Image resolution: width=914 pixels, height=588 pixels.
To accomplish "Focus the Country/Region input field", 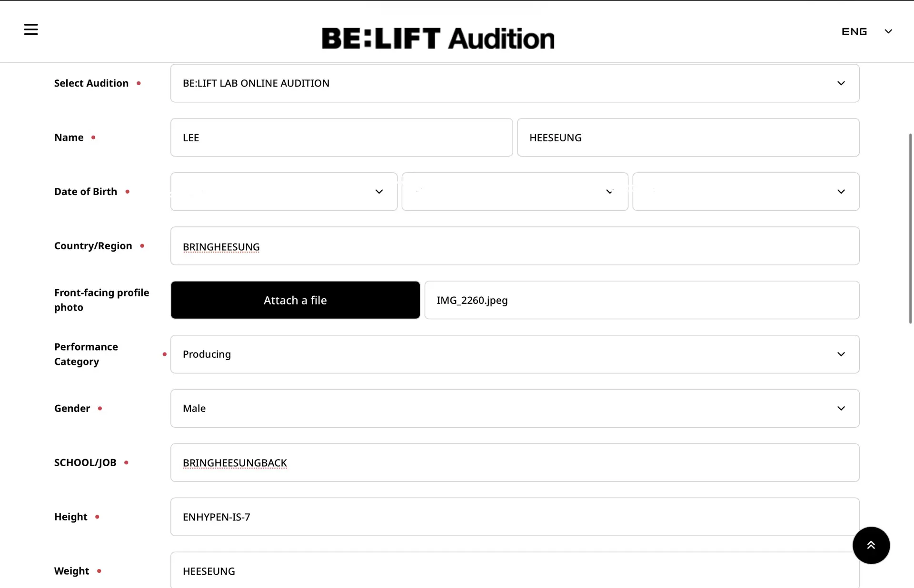I will pyautogui.click(x=515, y=246).
